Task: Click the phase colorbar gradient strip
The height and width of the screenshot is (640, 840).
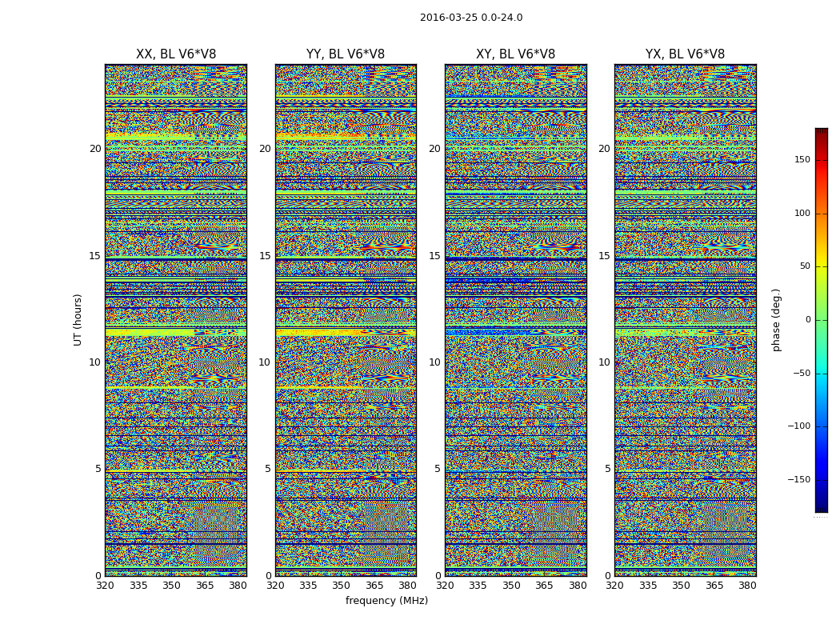Action: (822, 320)
